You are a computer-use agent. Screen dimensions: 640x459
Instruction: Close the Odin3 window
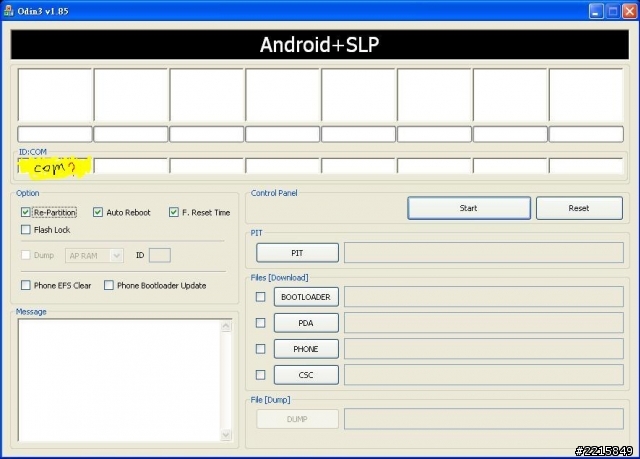(629, 11)
